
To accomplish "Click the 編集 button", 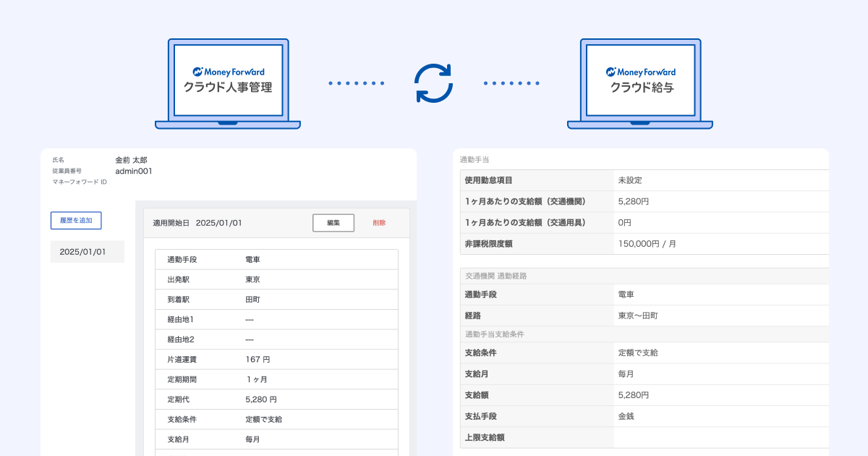I will tap(333, 223).
